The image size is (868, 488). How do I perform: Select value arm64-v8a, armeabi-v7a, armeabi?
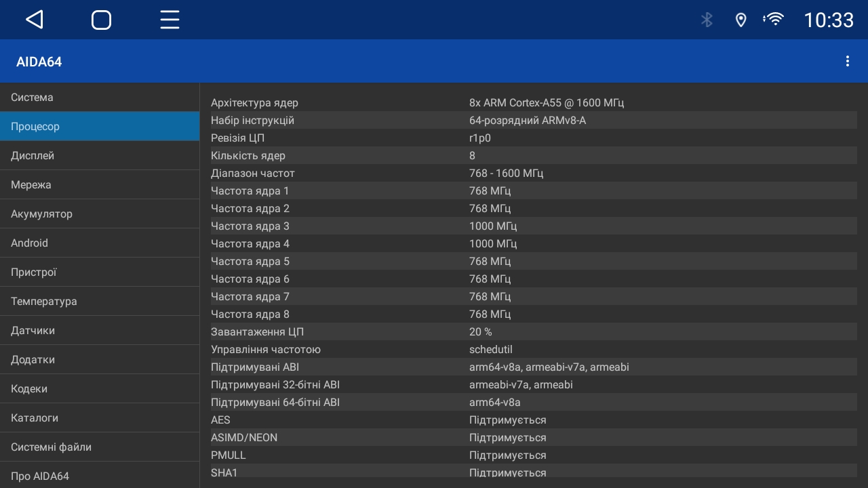(549, 367)
